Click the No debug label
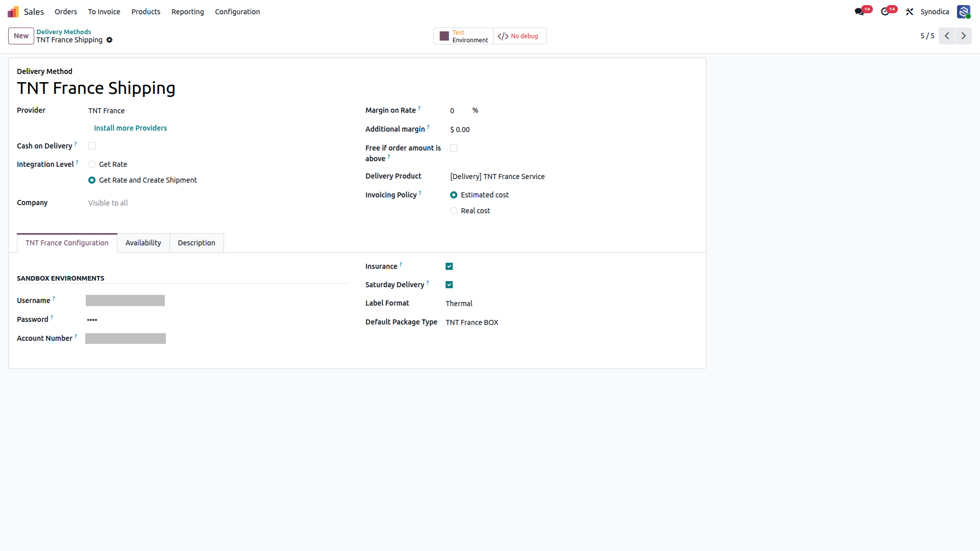Viewport: 980px width, 551px height. point(524,36)
